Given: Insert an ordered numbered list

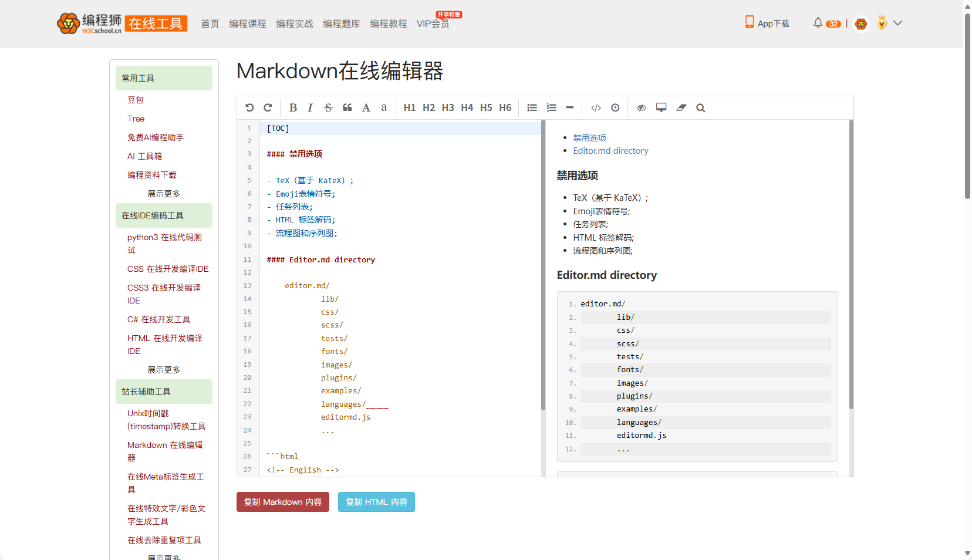Looking at the screenshot, I should (551, 107).
